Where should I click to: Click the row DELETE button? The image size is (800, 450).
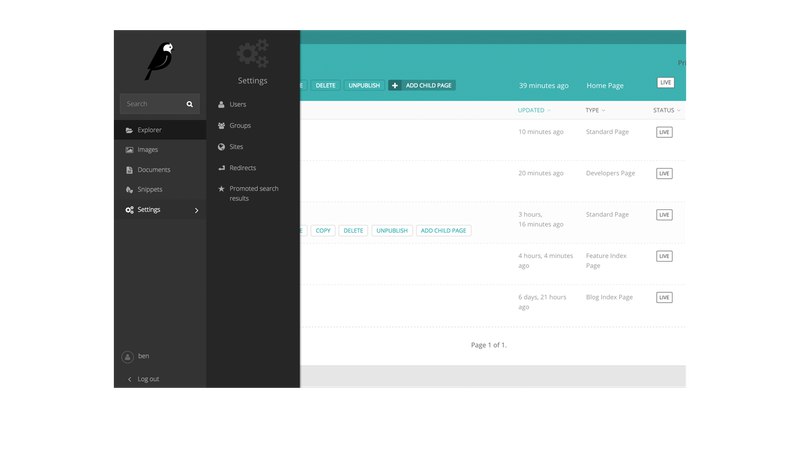[x=353, y=231]
